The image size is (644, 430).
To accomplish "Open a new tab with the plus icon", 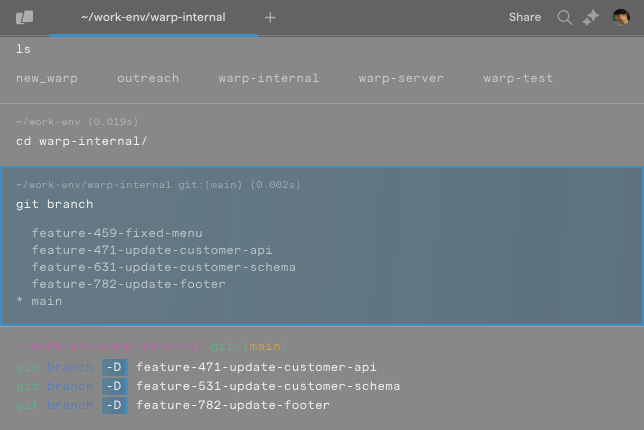I will pos(270,18).
